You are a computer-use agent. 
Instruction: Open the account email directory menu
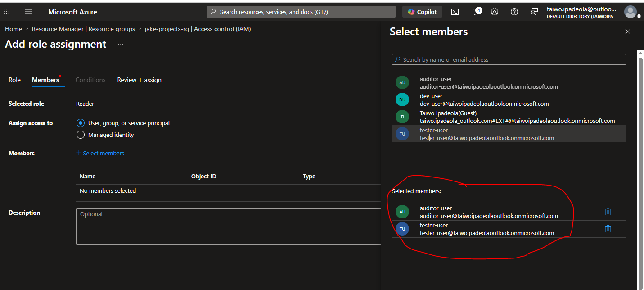pyautogui.click(x=583, y=12)
